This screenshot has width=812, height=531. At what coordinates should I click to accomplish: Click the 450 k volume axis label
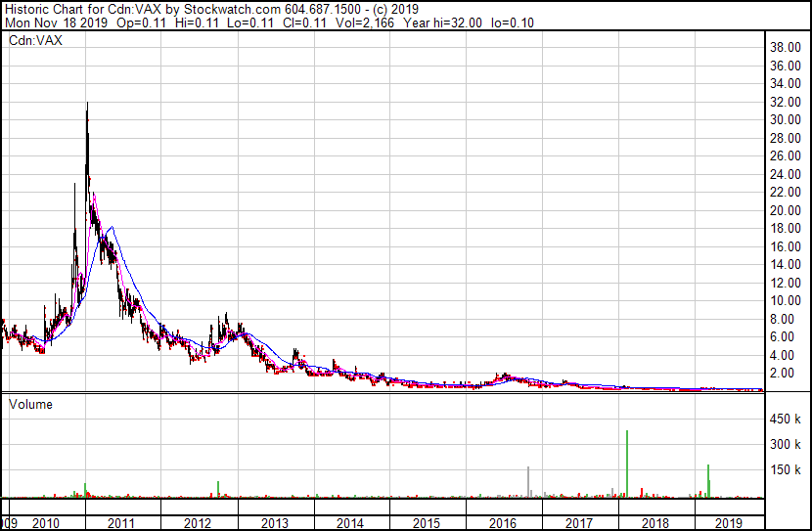(786, 420)
